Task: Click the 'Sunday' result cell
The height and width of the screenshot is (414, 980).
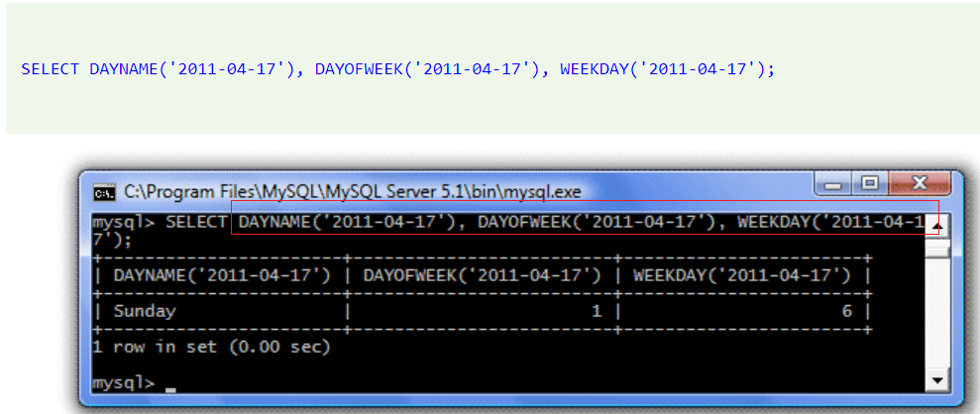Action: tap(145, 311)
